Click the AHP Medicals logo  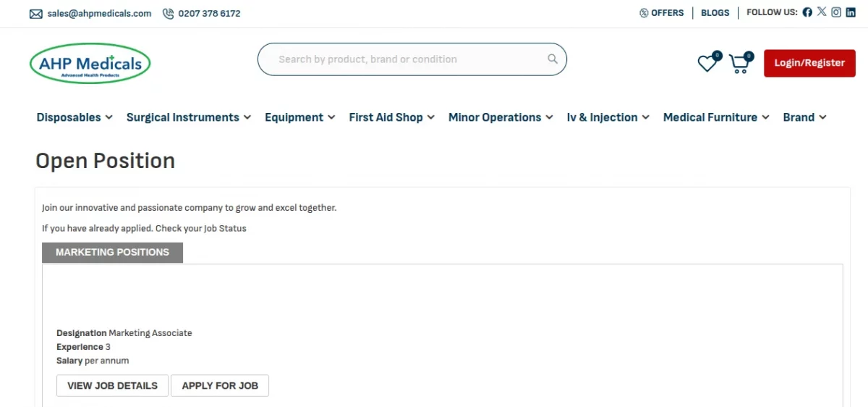point(90,64)
